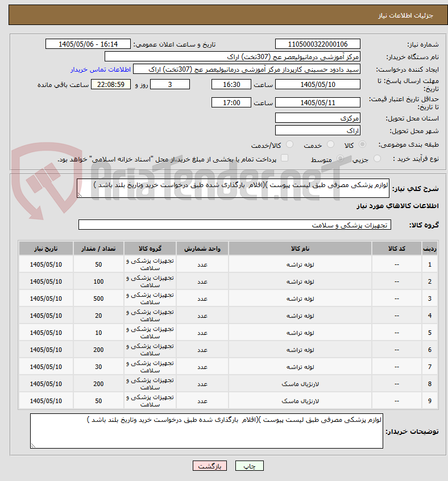Click quantity 10 in row 5
Viewport: 448px width, 481px height.
(x=98, y=333)
